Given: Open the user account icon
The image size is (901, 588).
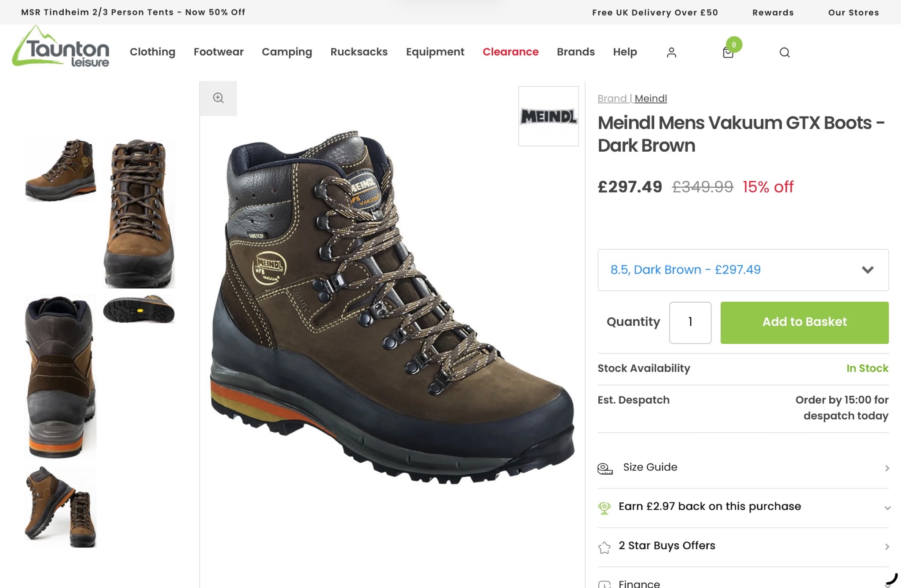Looking at the screenshot, I should (671, 52).
